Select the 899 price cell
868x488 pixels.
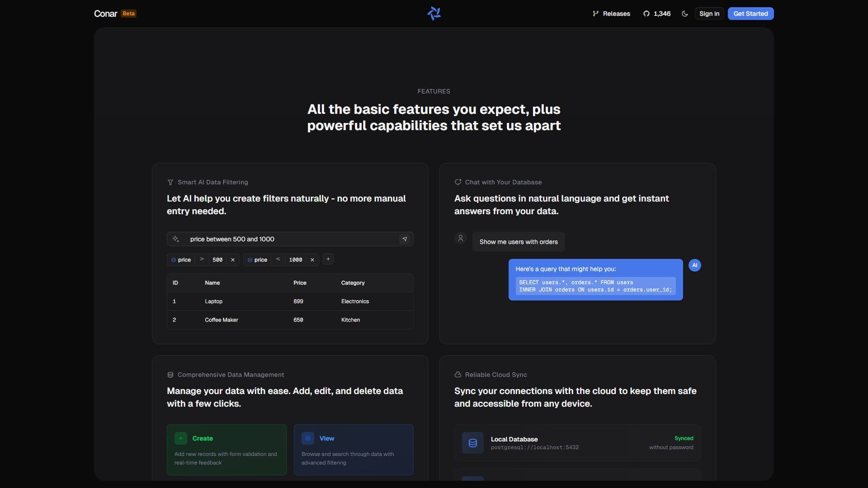(298, 301)
